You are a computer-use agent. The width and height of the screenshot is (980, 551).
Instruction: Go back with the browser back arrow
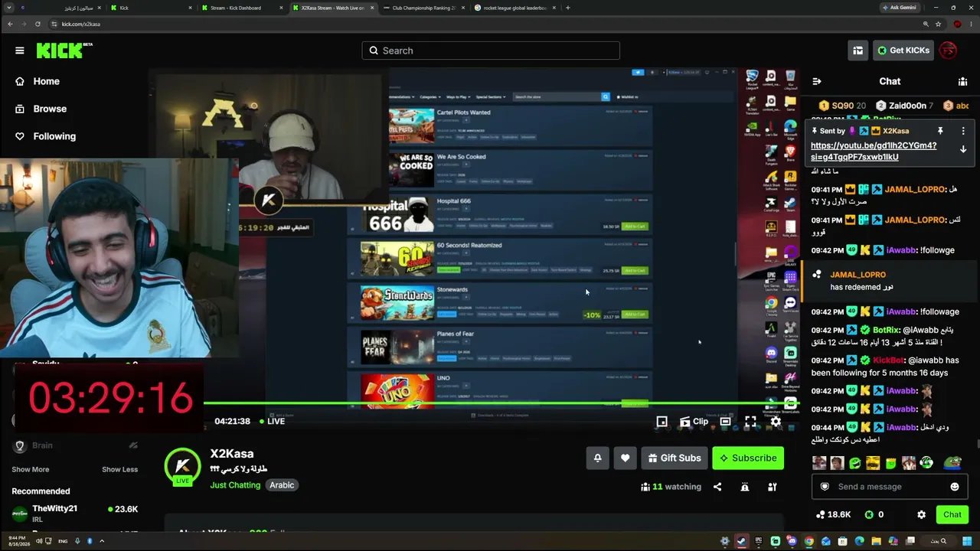click(x=10, y=24)
